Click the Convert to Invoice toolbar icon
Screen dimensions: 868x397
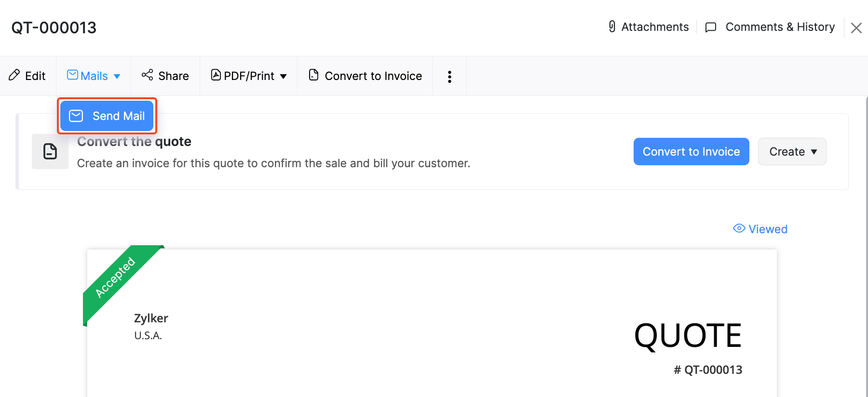pyautogui.click(x=313, y=75)
